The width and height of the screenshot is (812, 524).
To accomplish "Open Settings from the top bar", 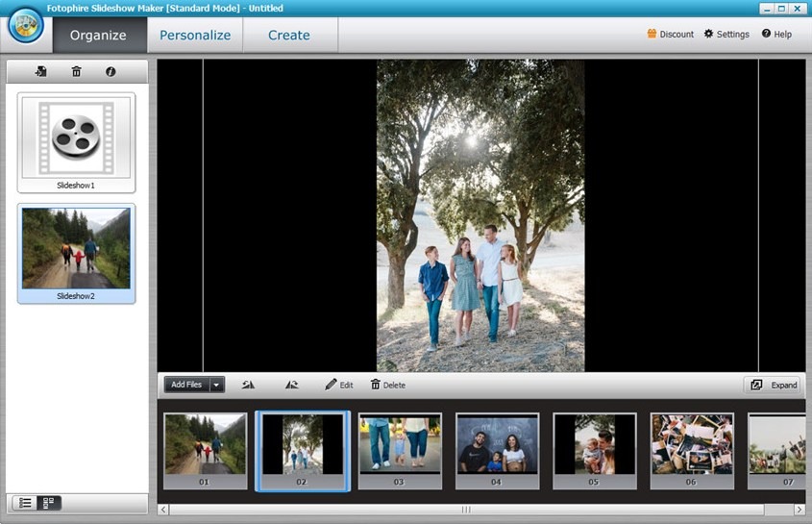I will (726, 35).
